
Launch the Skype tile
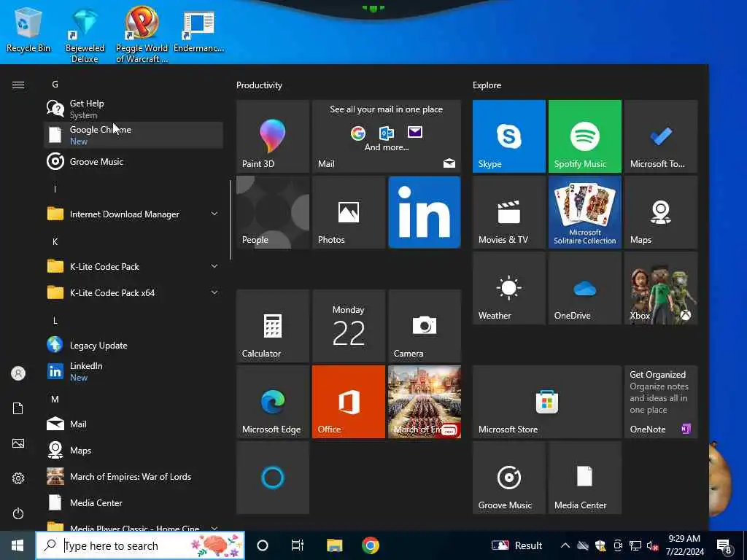coord(508,136)
